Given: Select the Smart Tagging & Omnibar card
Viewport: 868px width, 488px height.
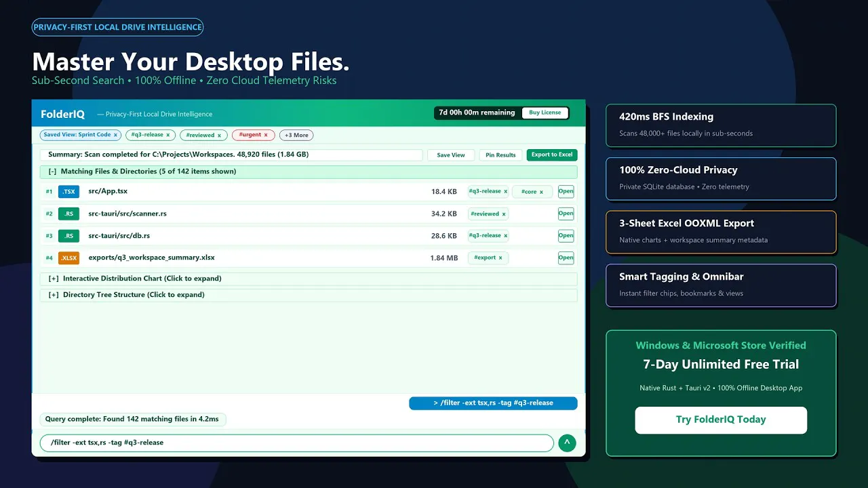Looking at the screenshot, I should point(721,285).
